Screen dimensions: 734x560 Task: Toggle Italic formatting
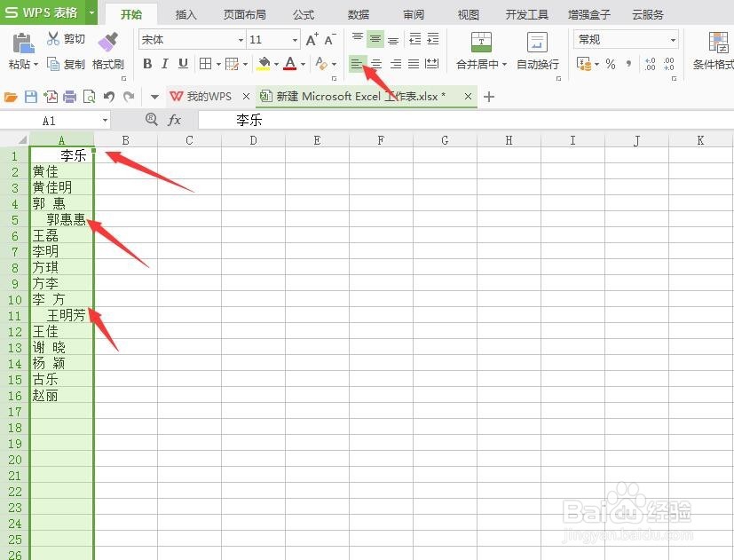click(x=165, y=64)
